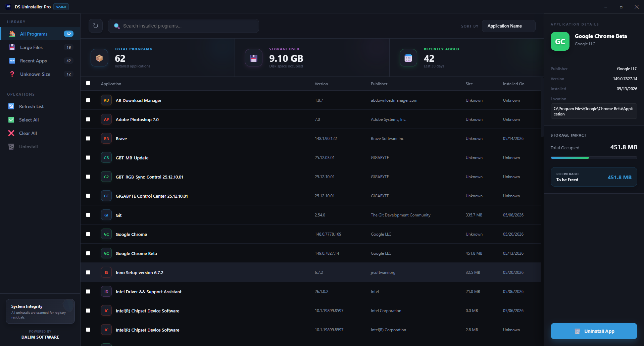Open the Unknown Size category
Screen dimensions: 644x346
click(40, 74)
